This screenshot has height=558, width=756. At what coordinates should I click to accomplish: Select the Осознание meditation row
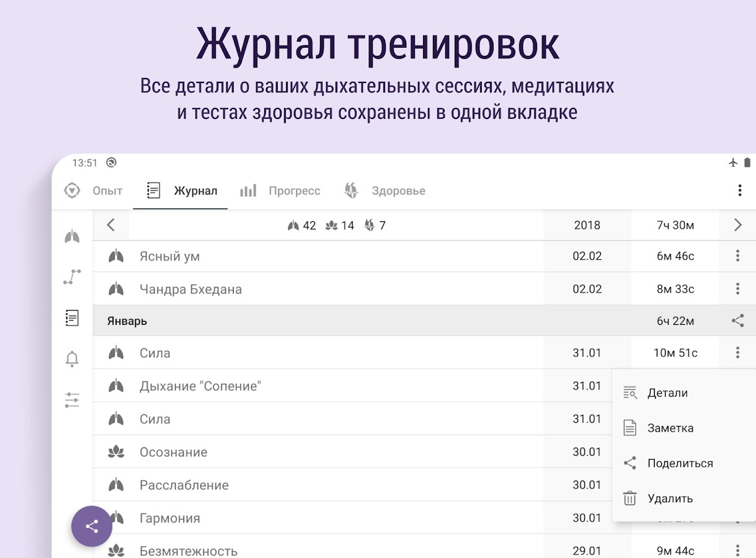[352, 452]
